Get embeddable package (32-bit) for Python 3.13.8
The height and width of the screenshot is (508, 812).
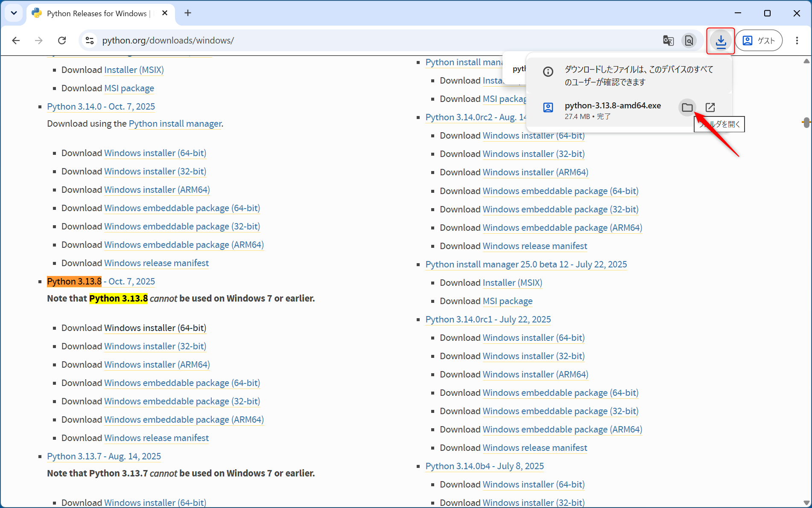[182, 401]
